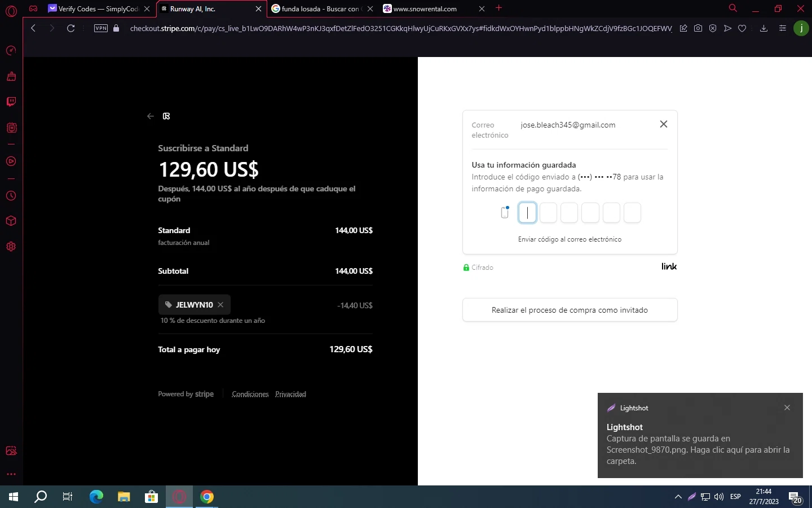The image size is (812, 508).
Task: Open the picture icon near the sidebar bottom
Action: (11, 450)
